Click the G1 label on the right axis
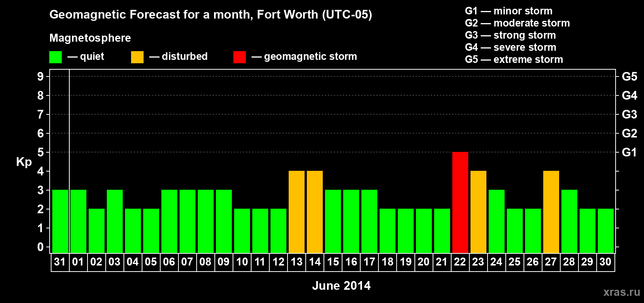This screenshot has height=303, width=644. pyautogui.click(x=629, y=152)
